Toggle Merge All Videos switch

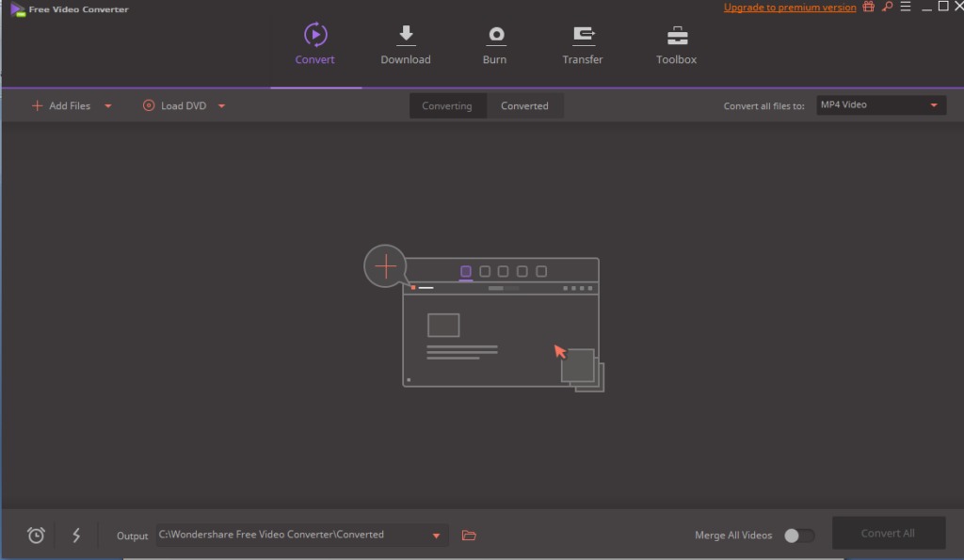point(799,536)
